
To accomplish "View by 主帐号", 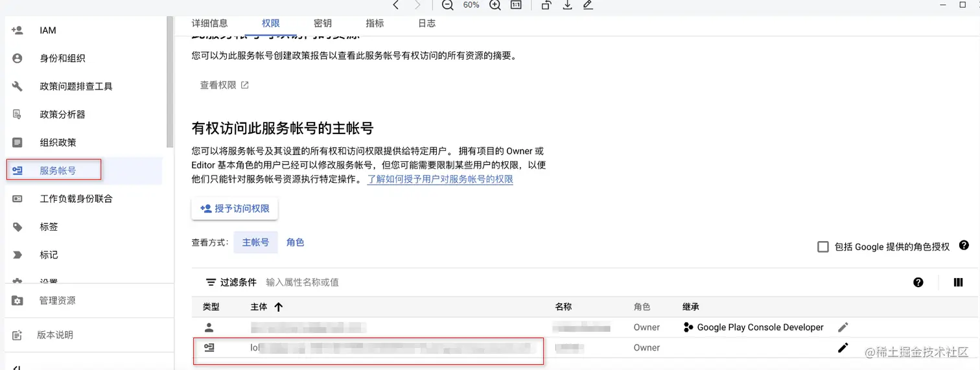I will click(255, 242).
